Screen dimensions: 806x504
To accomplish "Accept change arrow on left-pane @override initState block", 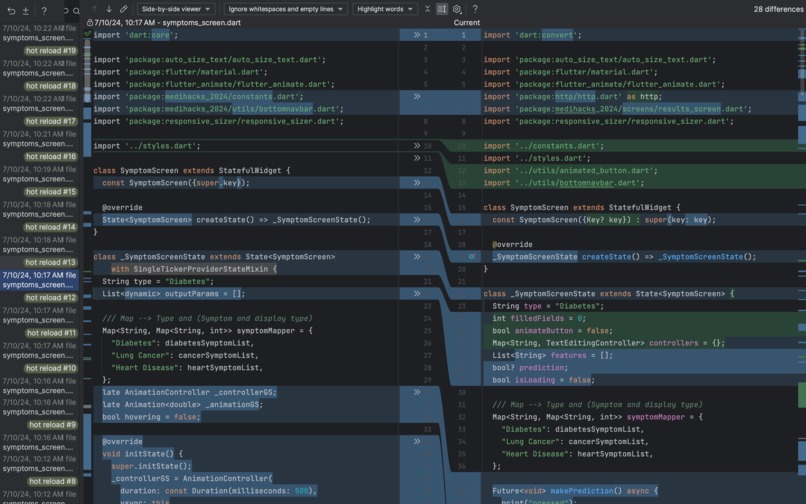I will (x=417, y=441).
